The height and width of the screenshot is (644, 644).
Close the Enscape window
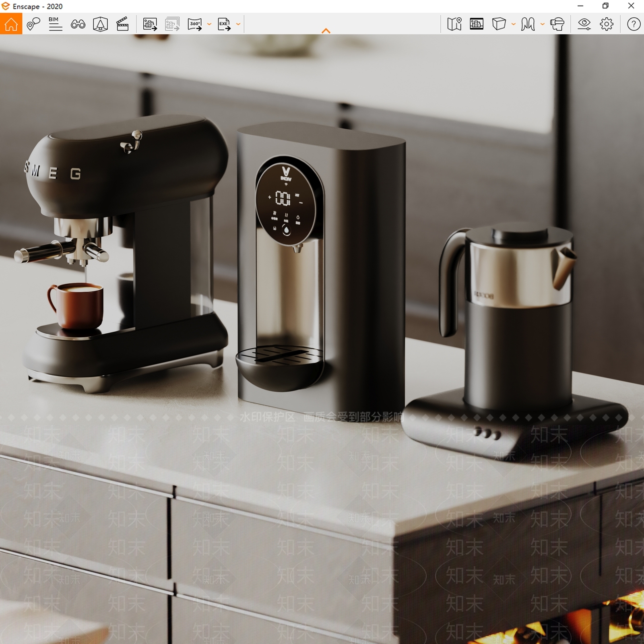click(x=631, y=6)
